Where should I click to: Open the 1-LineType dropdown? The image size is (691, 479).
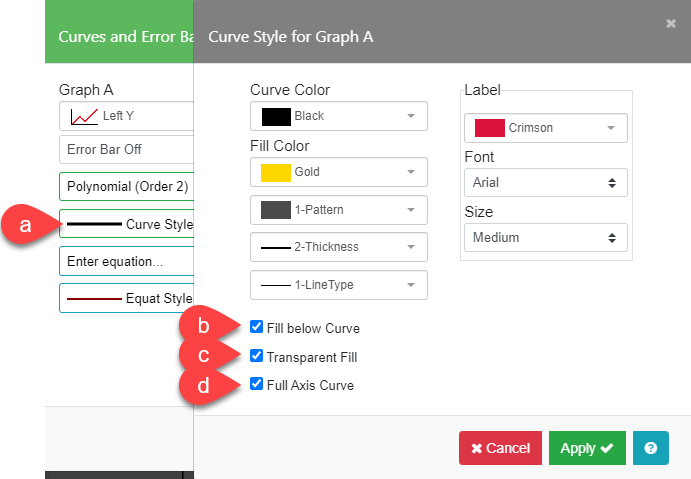338,285
